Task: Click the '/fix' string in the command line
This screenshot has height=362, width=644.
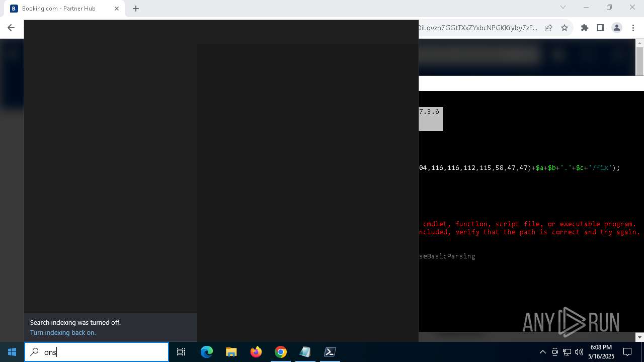Action: coord(601,168)
